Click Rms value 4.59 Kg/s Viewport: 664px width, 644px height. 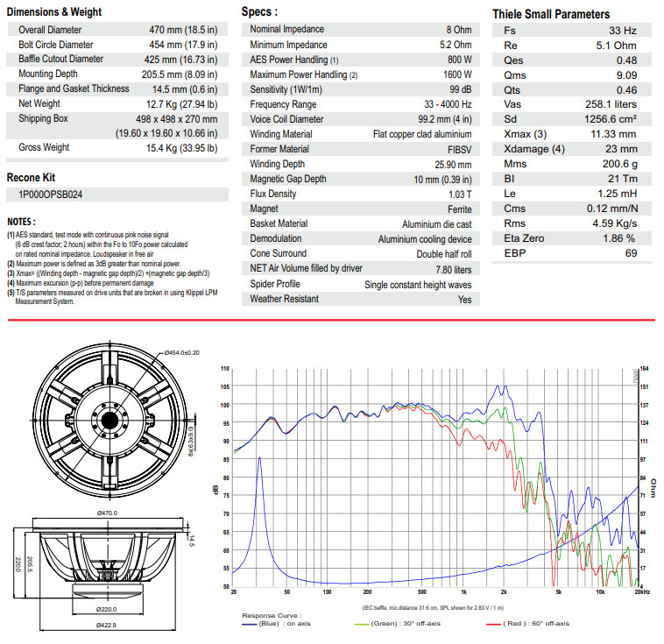point(614,223)
